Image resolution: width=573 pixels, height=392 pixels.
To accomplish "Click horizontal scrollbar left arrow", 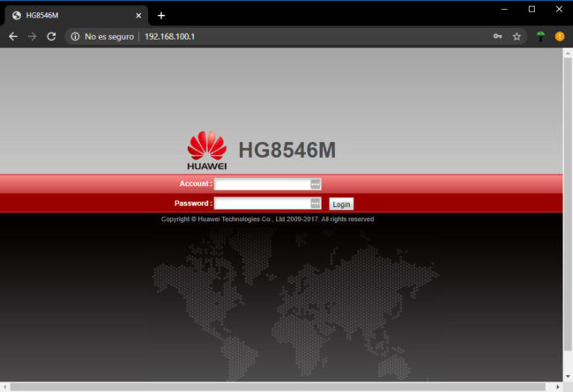I will pyautogui.click(x=4, y=387).
